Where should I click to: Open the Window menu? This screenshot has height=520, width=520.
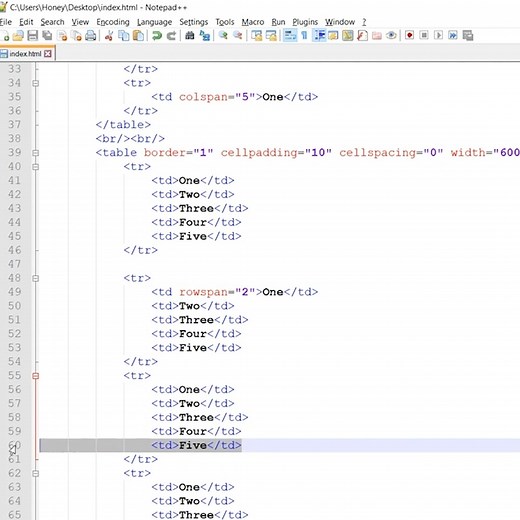[x=340, y=22]
